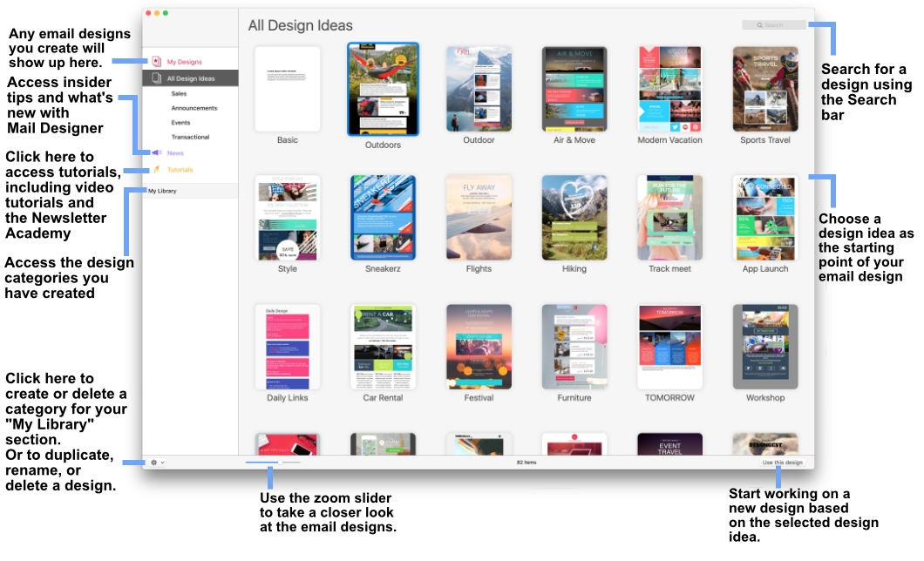Choose the Modern Vacation design
Screen dimensions: 924x561
click(670, 89)
